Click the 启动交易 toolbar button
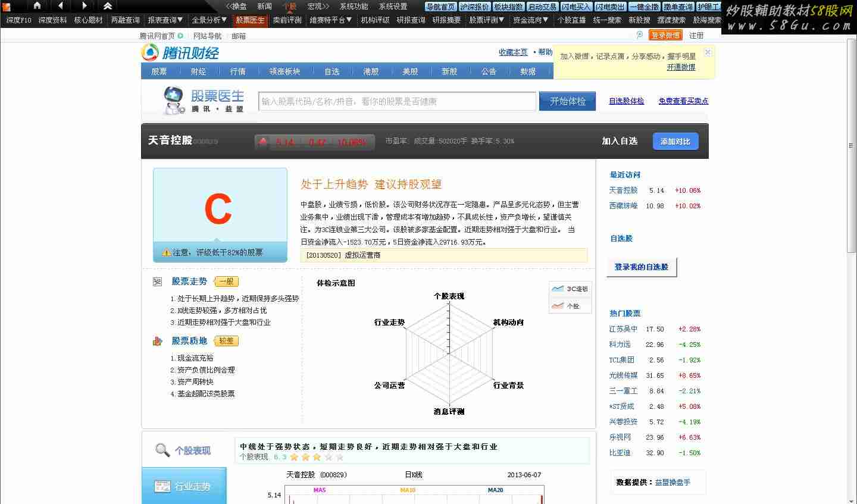This screenshot has height=504, width=857. 542,7
